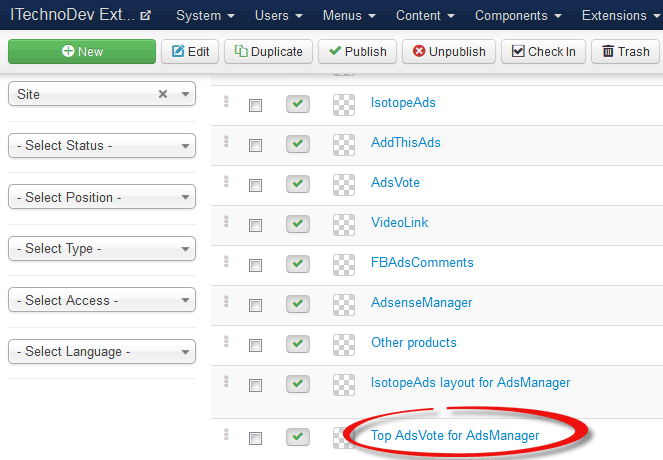
Task: Click the IsotopeAds row drag handle
Action: tap(226, 101)
